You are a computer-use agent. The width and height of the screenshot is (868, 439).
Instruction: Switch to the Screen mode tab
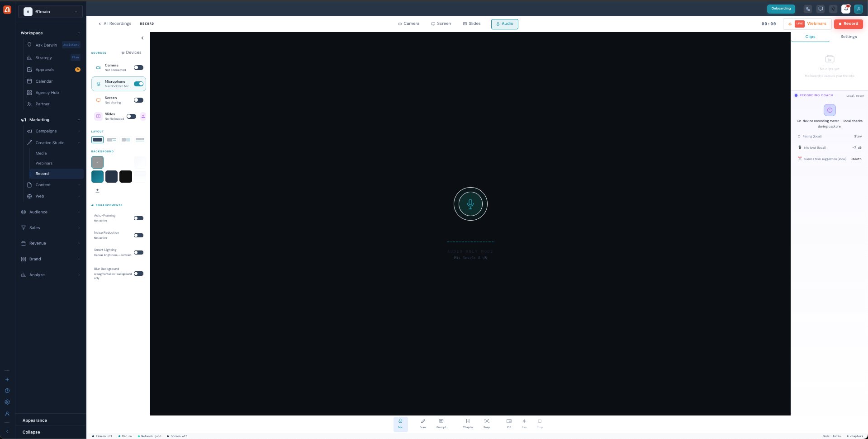pos(441,24)
